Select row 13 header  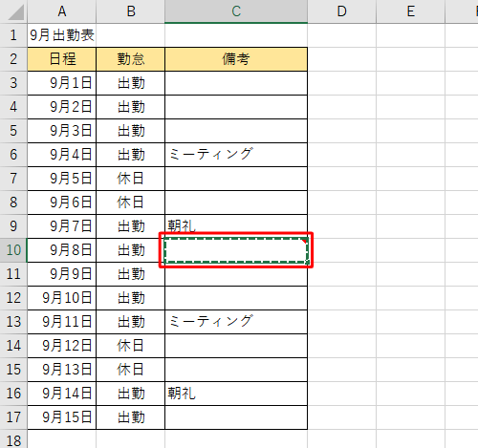tap(13, 322)
